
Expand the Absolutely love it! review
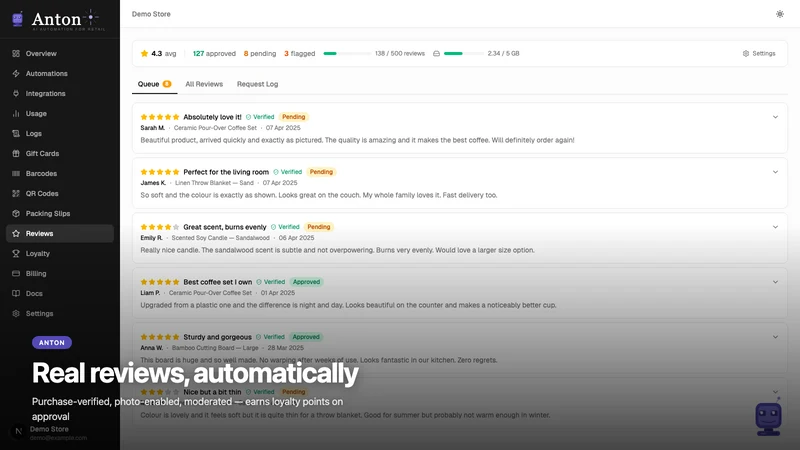point(775,117)
